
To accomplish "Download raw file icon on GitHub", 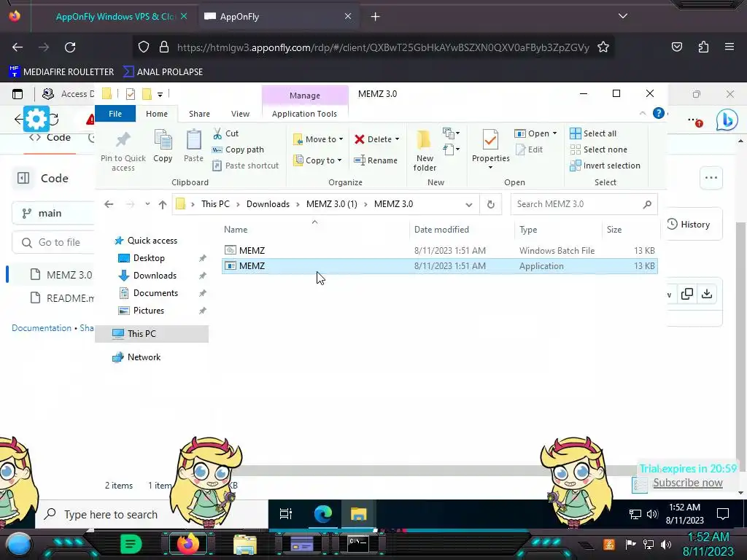I will pyautogui.click(x=707, y=294).
